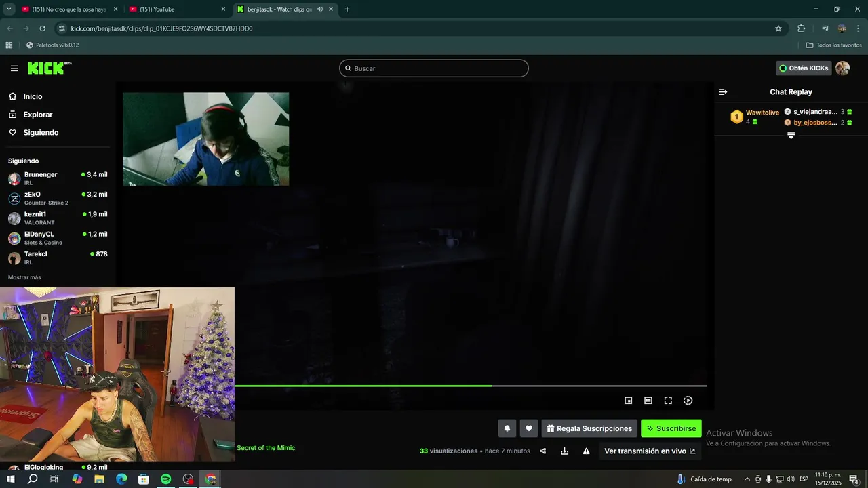Open Spotify from the taskbar
This screenshot has height=488, width=868.
click(166, 479)
